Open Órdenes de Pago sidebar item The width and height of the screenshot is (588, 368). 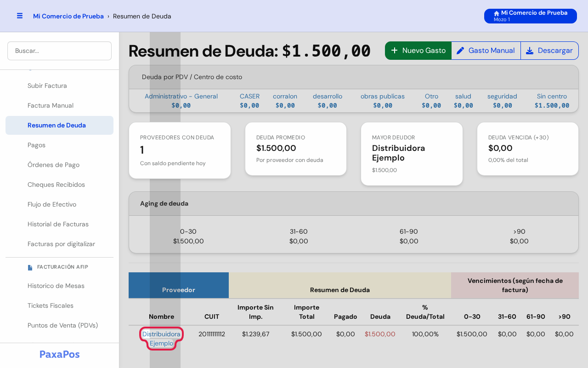tap(59, 165)
